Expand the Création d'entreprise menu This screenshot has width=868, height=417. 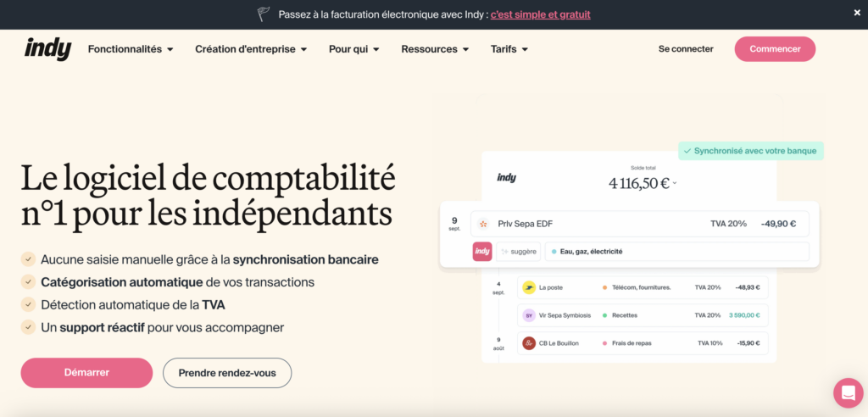251,48
